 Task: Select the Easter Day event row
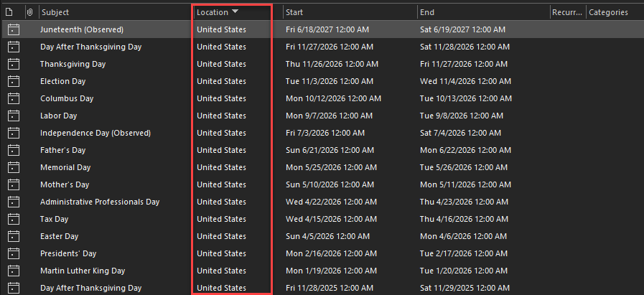coord(60,236)
